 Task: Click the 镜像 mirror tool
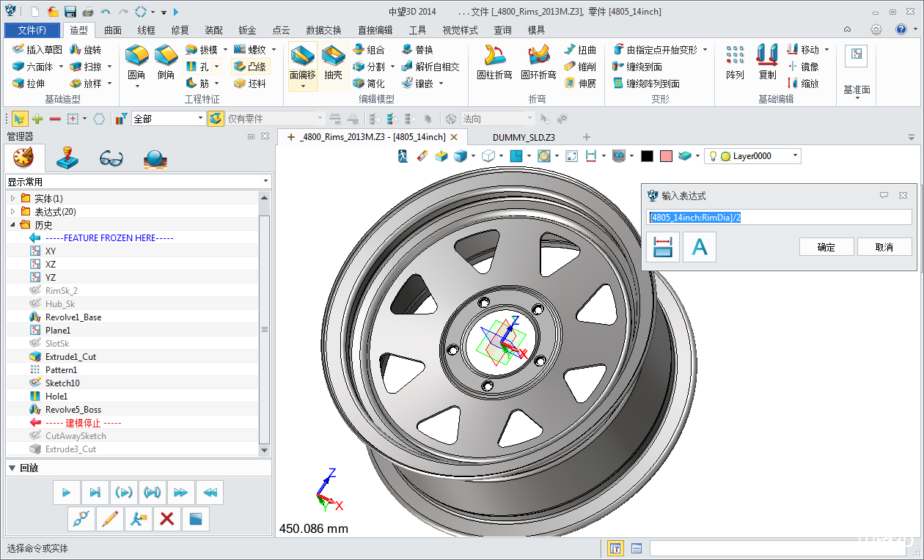click(803, 67)
